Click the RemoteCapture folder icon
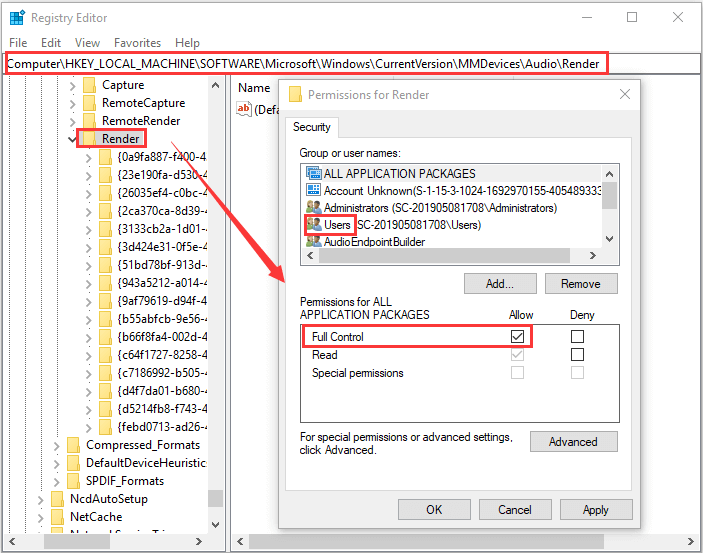Screen dimensions: 703x553 (x=90, y=103)
